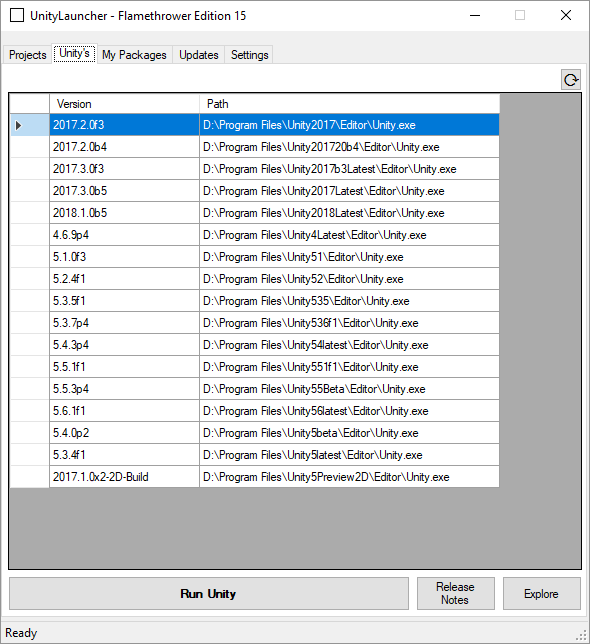Select the 2017.3.0b5 version cell
Image resolution: width=590 pixels, height=644 pixels.
click(124, 191)
